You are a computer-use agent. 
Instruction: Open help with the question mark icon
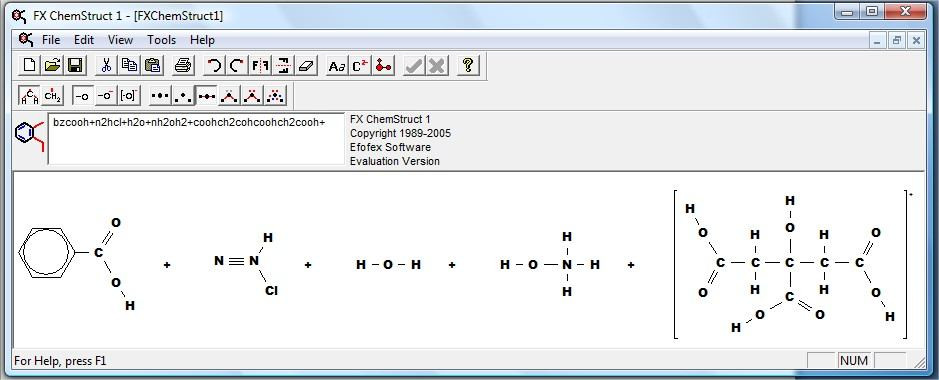[x=468, y=65]
